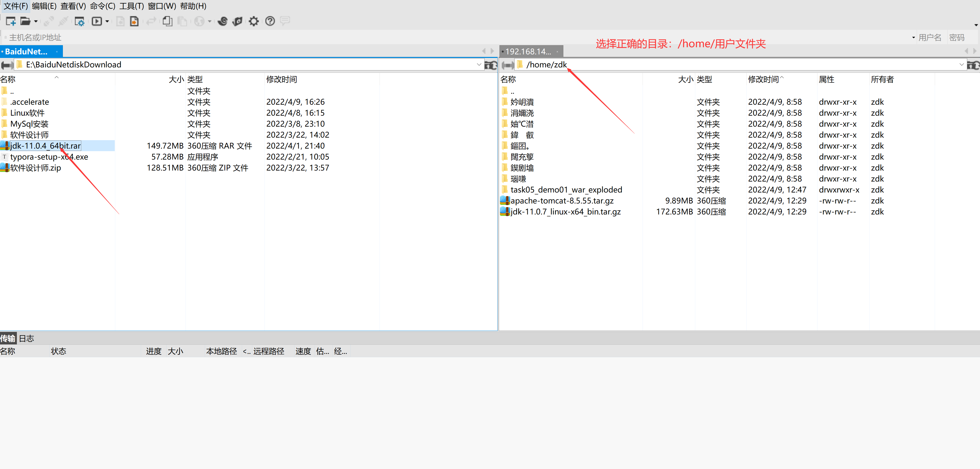Expand the remote path /home/zdk dropdown

(x=961, y=65)
